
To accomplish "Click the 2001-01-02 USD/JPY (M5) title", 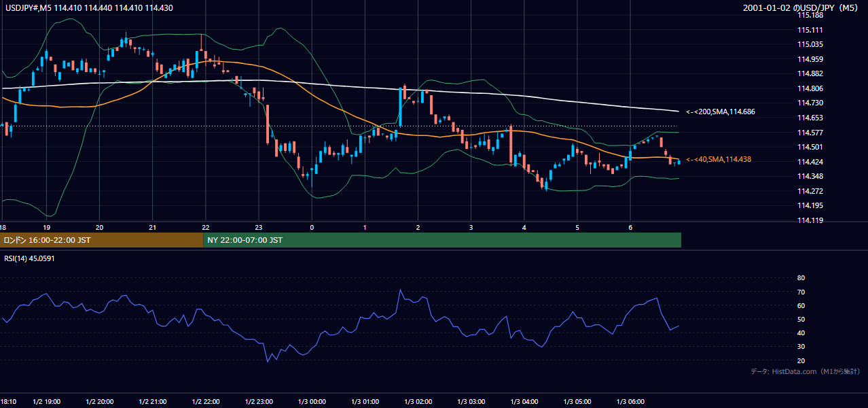I will tap(801, 7).
